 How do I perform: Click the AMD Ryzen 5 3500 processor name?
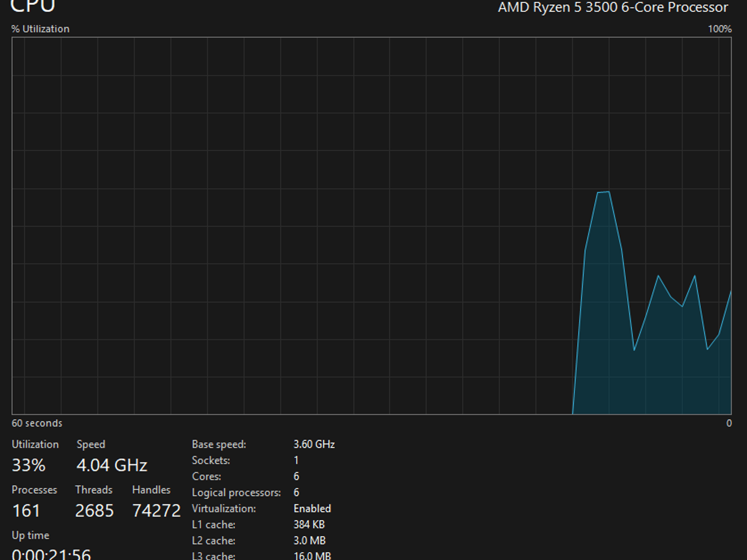click(x=613, y=7)
